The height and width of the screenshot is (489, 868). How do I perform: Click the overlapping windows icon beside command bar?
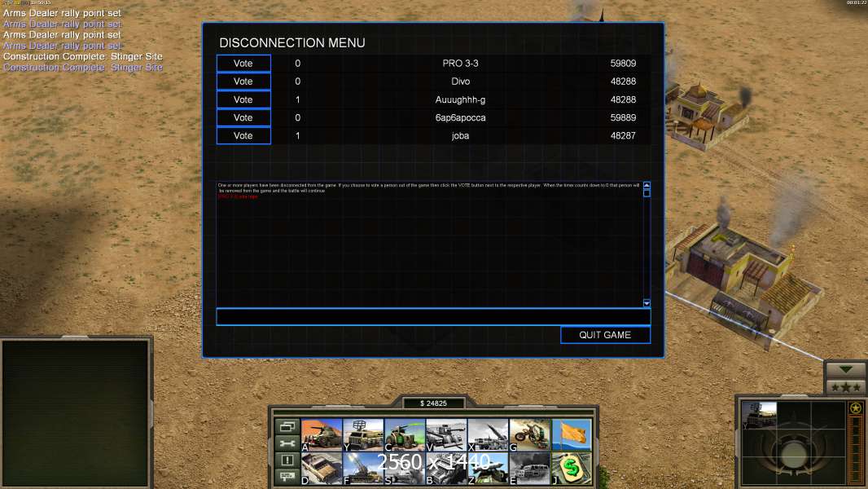[x=287, y=426]
